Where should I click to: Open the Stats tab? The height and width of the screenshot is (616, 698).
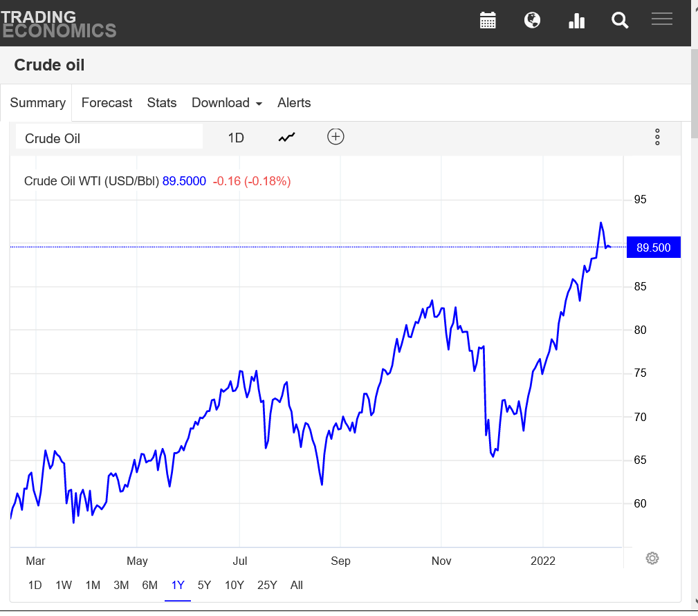pyautogui.click(x=162, y=103)
